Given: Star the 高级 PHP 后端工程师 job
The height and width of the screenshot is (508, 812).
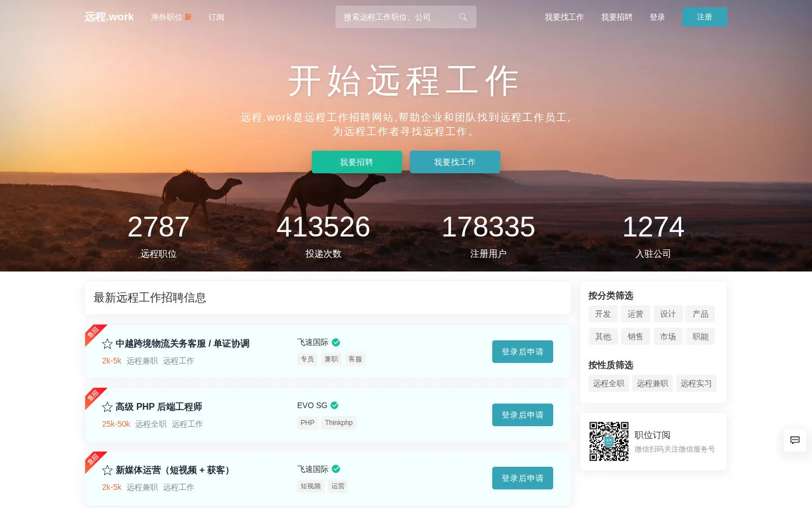Looking at the screenshot, I should pos(107,407).
